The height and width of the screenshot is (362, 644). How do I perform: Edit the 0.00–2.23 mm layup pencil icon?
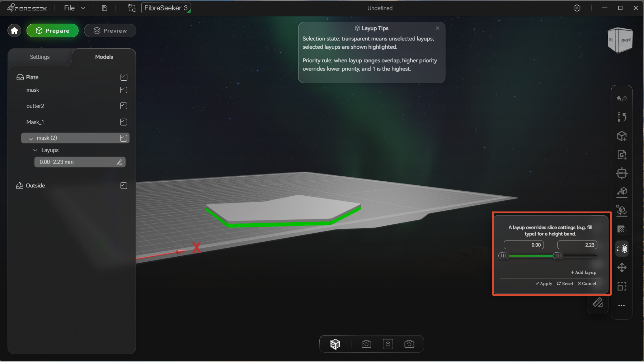point(120,162)
